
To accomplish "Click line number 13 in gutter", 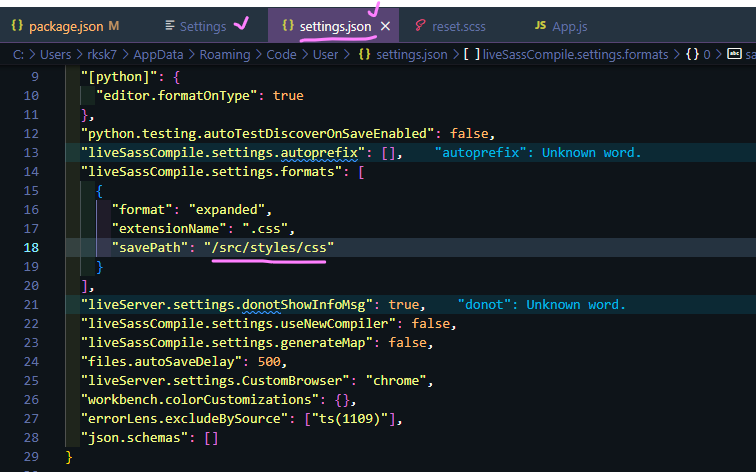I will (x=31, y=153).
